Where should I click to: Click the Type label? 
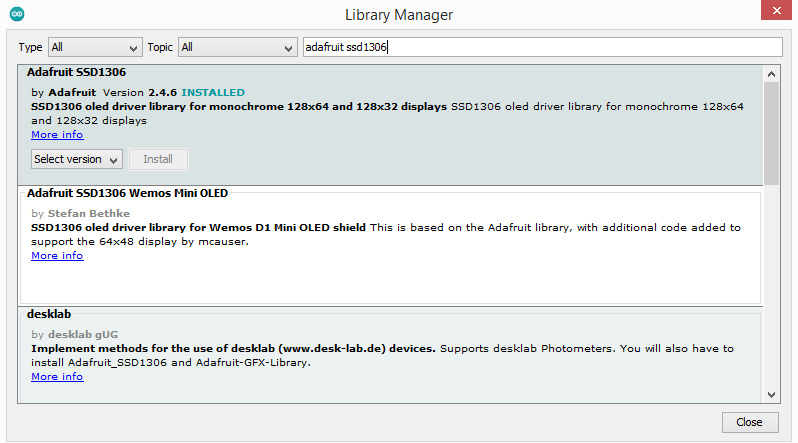point(31,47)
